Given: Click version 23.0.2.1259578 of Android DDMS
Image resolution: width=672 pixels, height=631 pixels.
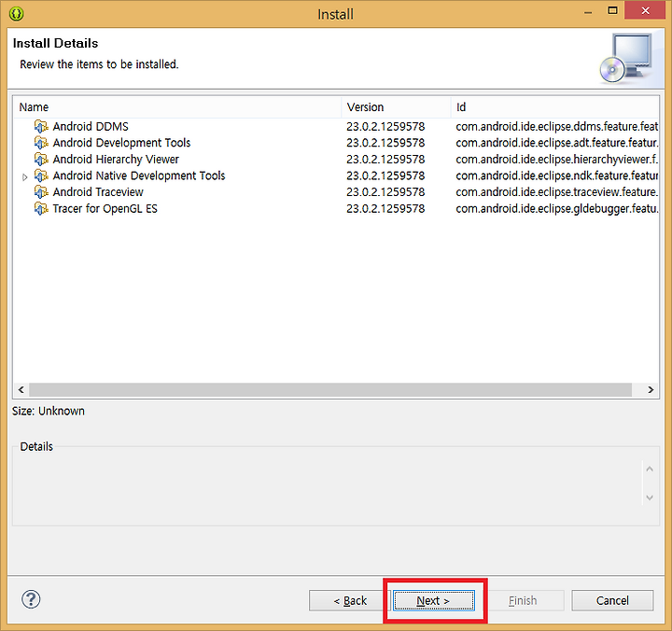Looking at the screenshot, I should click(385, 126).
